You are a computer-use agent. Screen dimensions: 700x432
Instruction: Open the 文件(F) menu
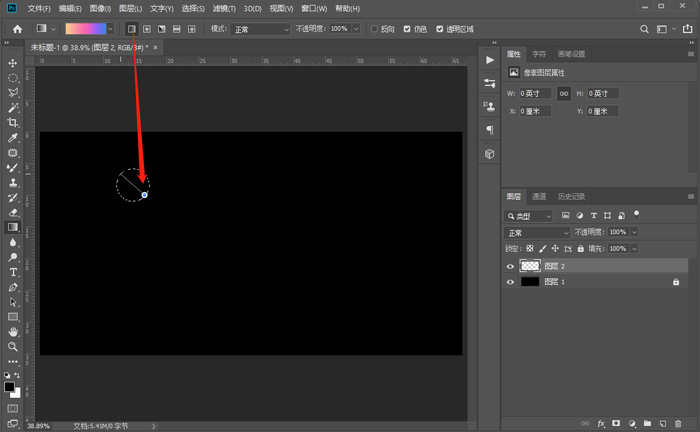pyautogui.click(x=39, y=8)
